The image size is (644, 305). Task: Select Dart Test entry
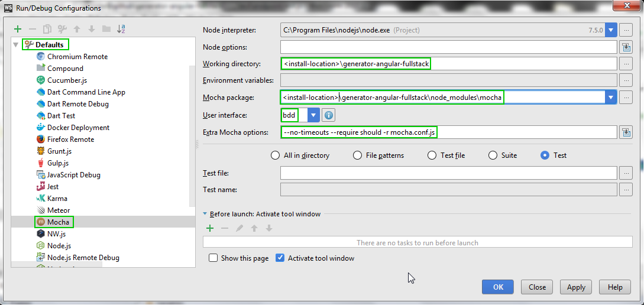coord(61,116)
